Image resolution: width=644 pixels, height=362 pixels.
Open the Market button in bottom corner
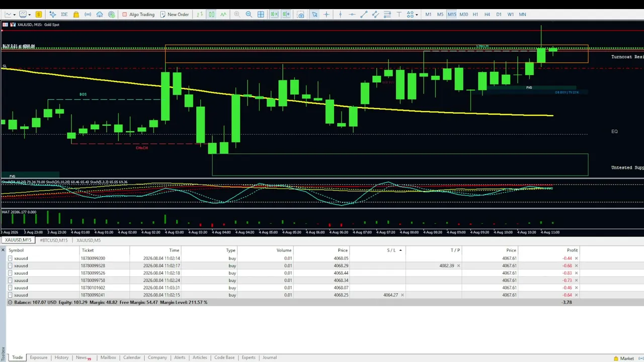[x=623, y=358]
